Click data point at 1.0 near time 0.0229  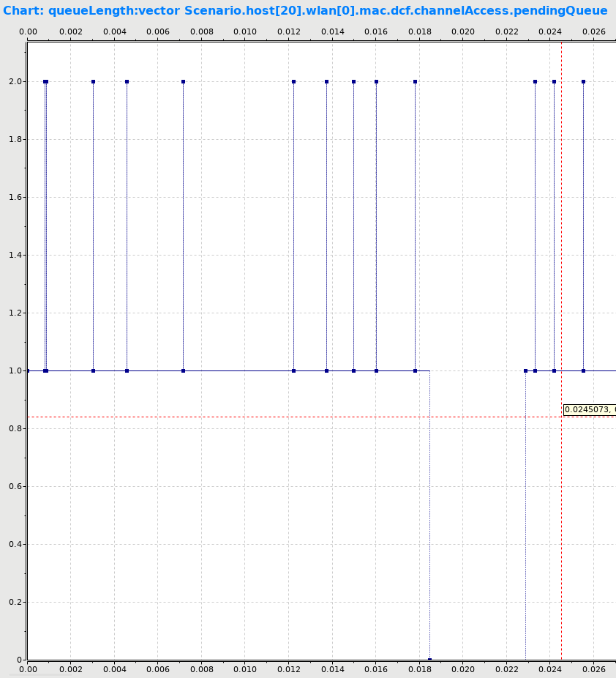point(526,371)
